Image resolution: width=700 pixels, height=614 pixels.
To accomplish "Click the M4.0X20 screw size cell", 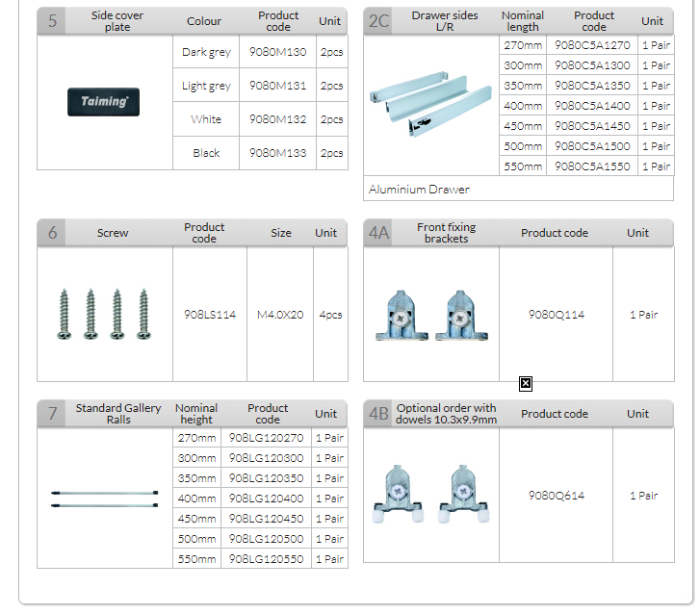I will (x=280, y=315).
